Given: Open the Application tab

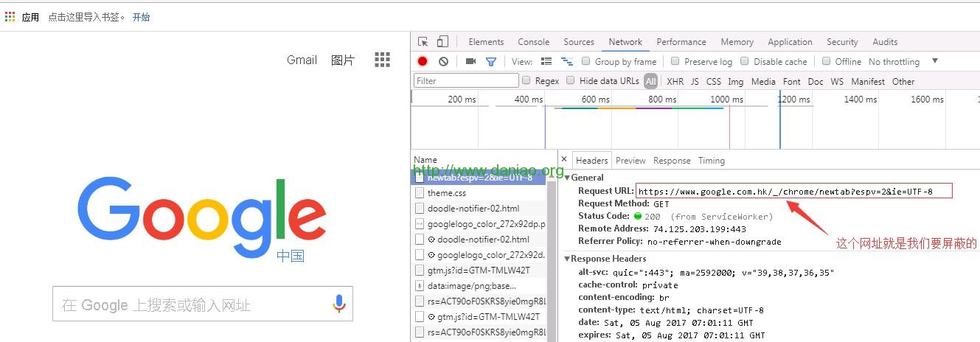Looking at the screenshot, I should 790,42.
